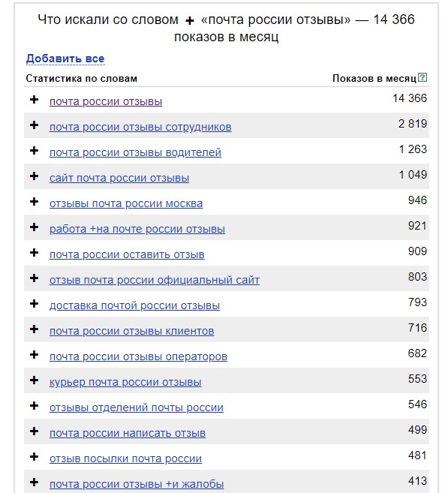This screenshot has width=448, height=493.
Task: Open link 'сайт почта россии отзывы'
Action: (119, 178)
